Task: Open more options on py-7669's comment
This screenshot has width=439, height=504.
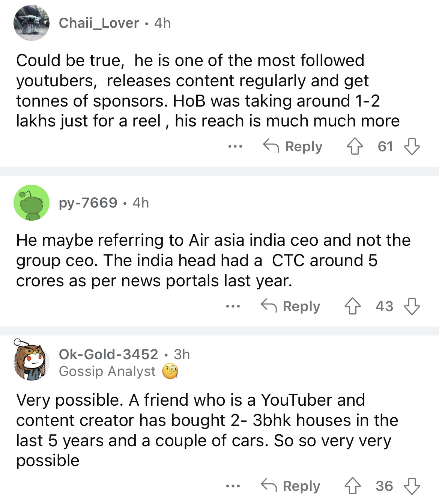Action: click(233, 306)
